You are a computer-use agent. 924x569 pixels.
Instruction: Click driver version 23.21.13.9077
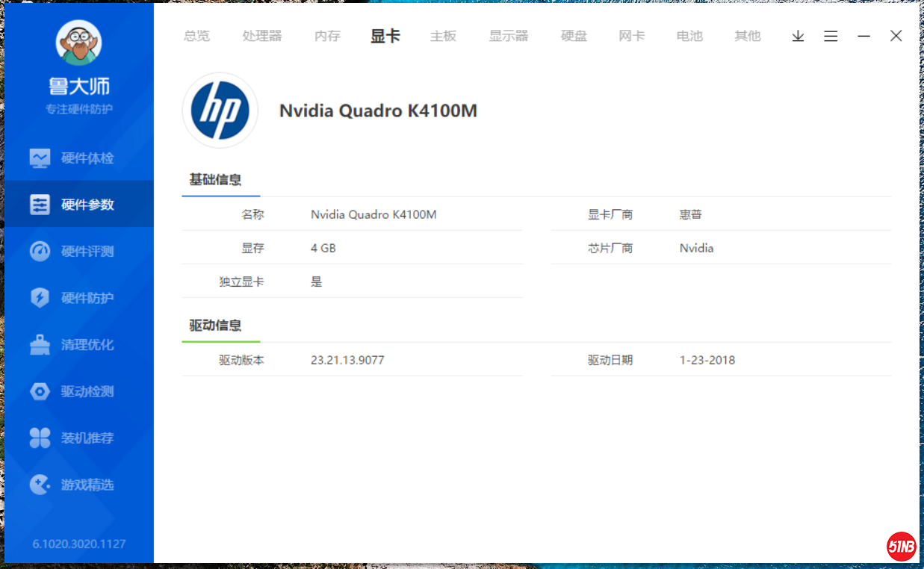[347, 360]
